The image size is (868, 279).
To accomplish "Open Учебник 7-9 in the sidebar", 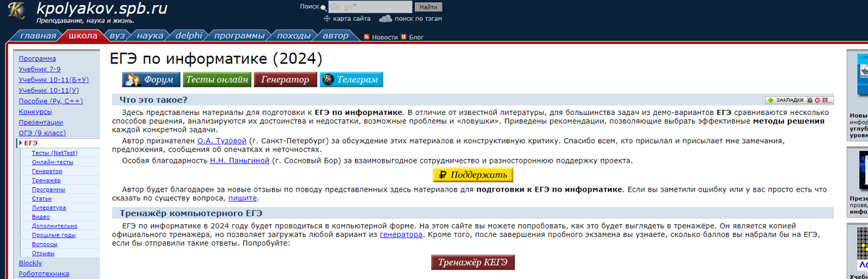I will click(40, 69).
